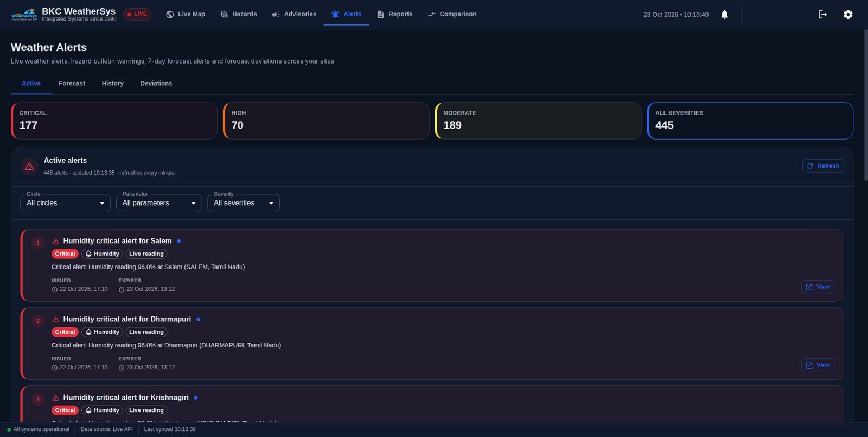Click the page vertical scrollbar
This screenshot has height=437, width=868.
click(866, 106)
